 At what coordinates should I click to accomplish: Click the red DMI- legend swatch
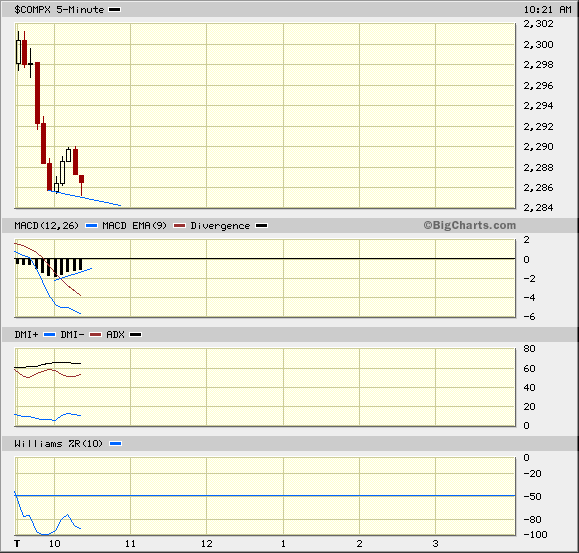pos(95,335)
